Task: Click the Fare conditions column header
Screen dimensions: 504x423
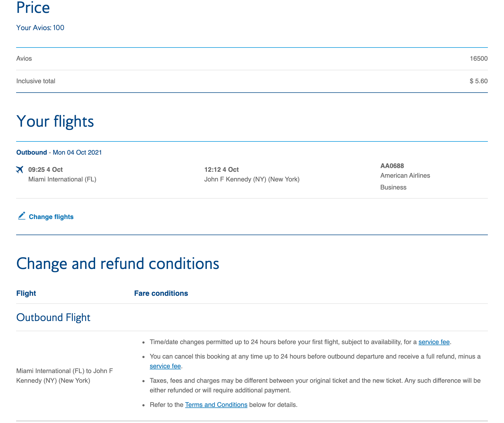Action: coord(161,293)
